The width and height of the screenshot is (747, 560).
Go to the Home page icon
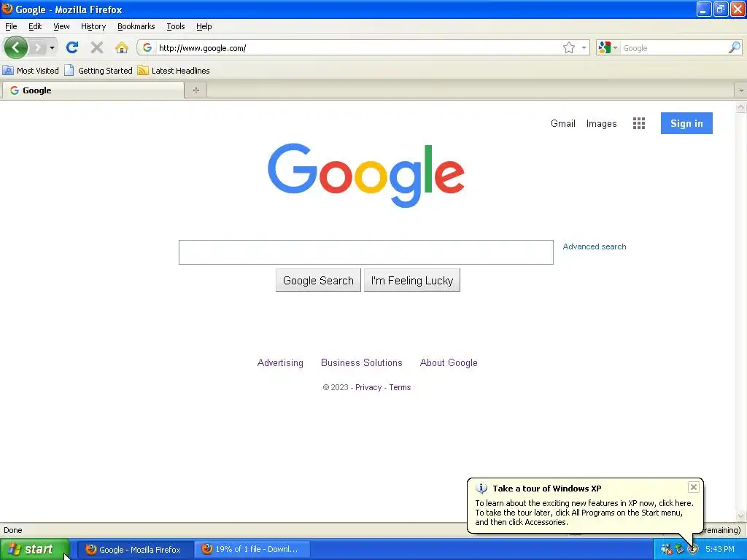122,47
